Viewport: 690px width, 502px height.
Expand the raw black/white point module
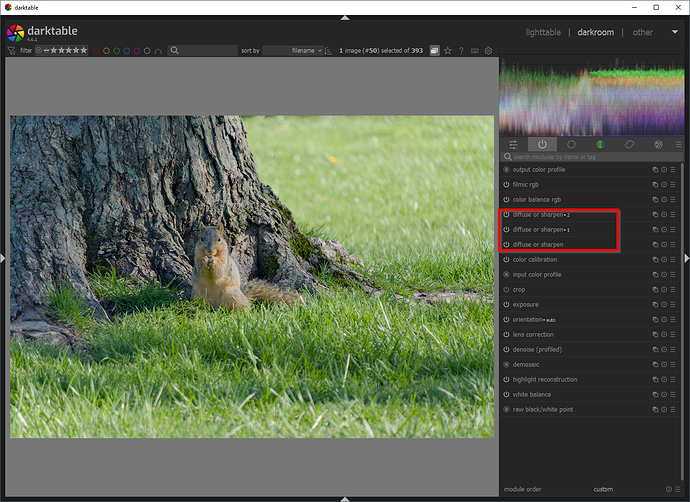pos(543,409)
